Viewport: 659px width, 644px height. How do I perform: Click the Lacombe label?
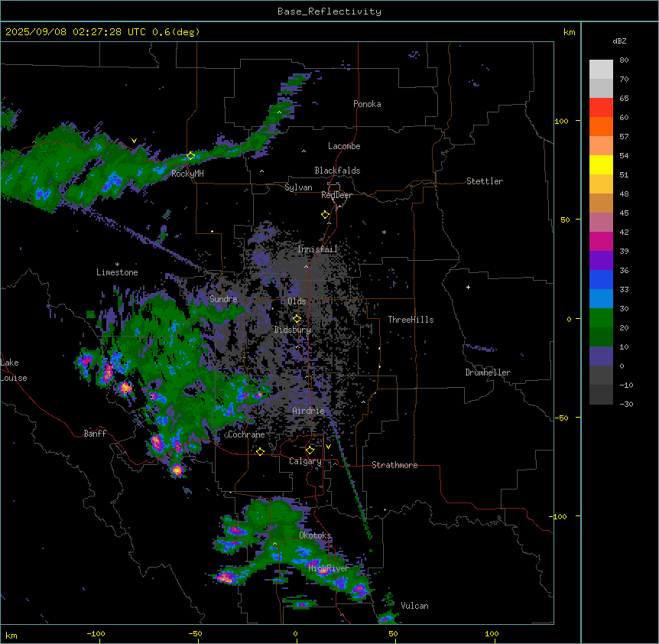[x=344, y=146]
